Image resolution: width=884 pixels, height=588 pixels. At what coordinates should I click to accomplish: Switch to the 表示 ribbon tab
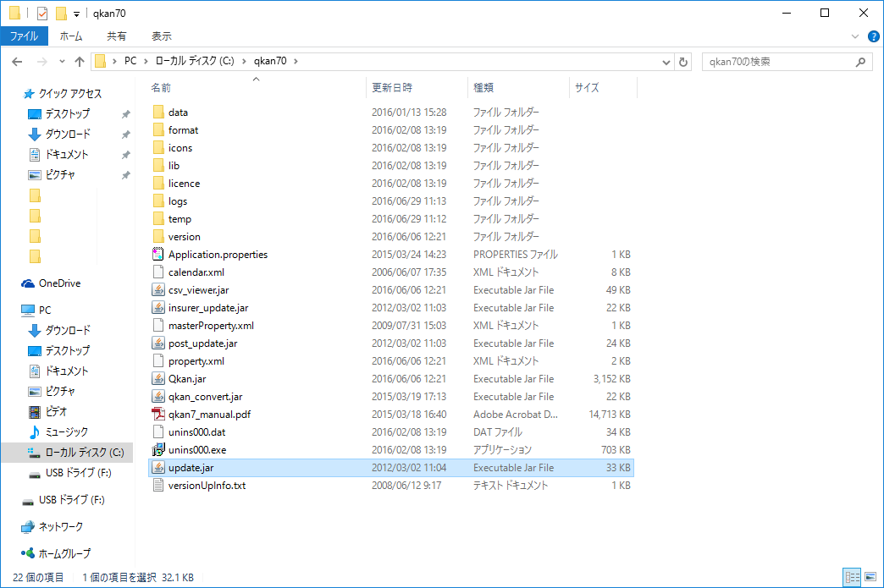tap(161, 36)
